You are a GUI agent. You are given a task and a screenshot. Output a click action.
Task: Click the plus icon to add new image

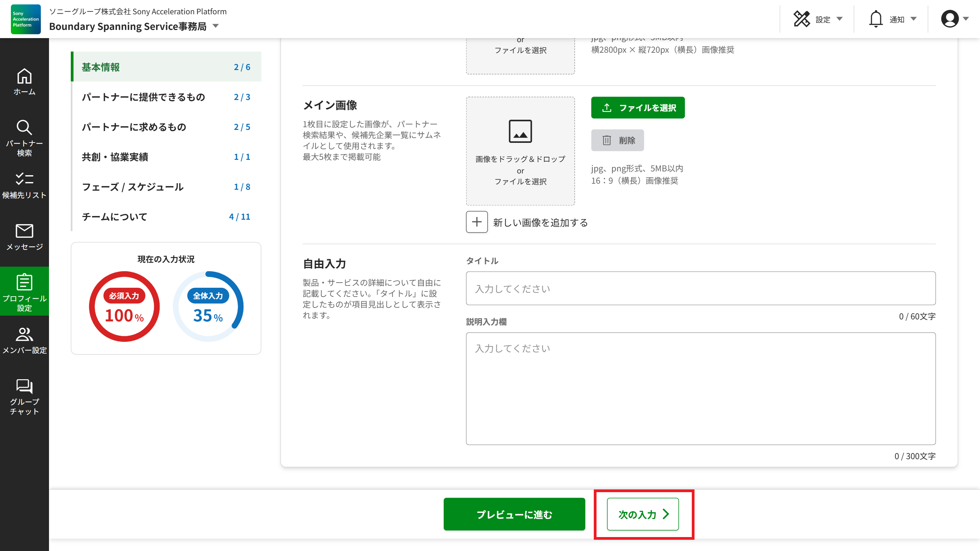pyautogui.click(x=477, y=222)
